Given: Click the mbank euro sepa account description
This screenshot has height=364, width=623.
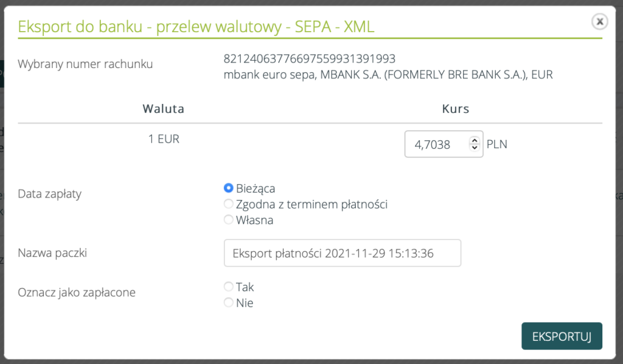Looking at the screenshot, I should (x=388, y=75).
